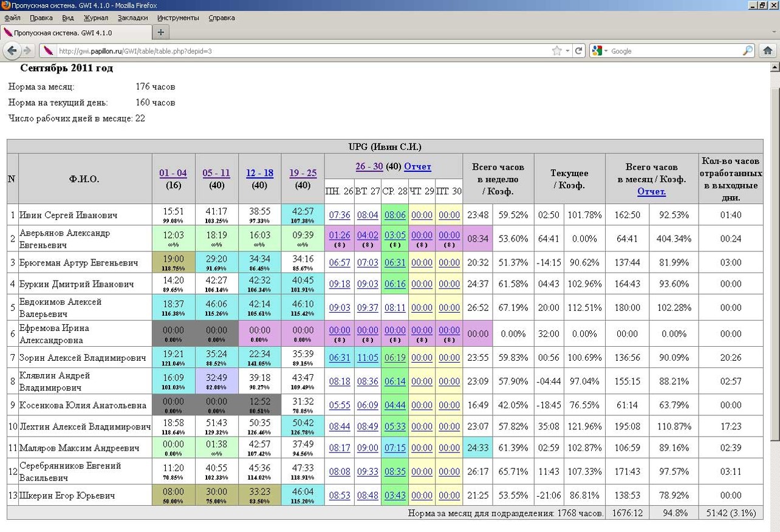Click the vertical scrollbar down arrow
This screenshot has height=532, width=780.
click(775, 527)
